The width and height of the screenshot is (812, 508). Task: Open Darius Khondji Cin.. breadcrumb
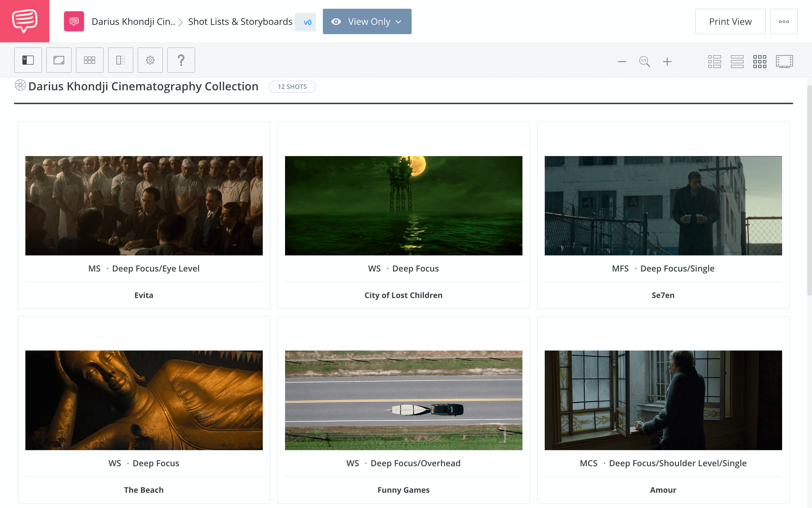(x=133, y=21)
